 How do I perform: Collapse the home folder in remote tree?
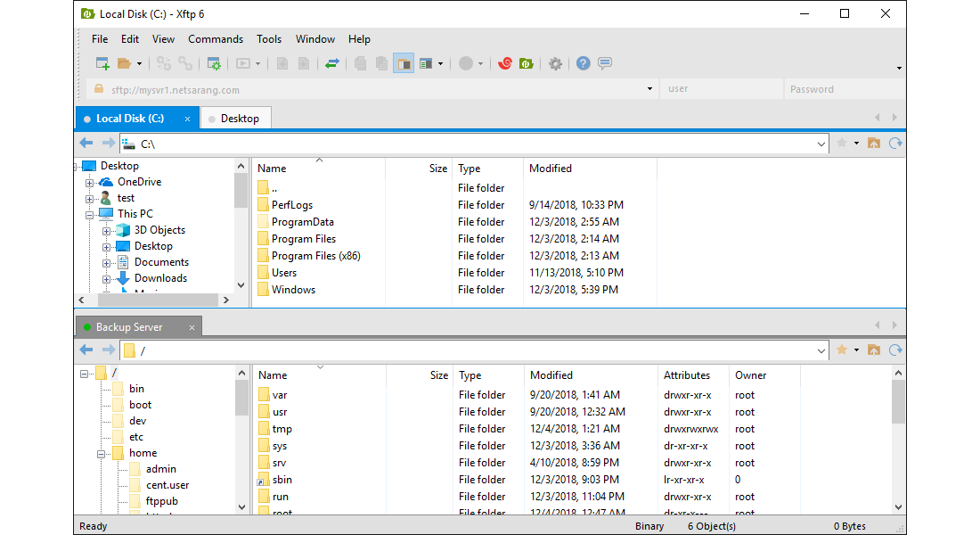pyautogui.click(x=102, y=454)
